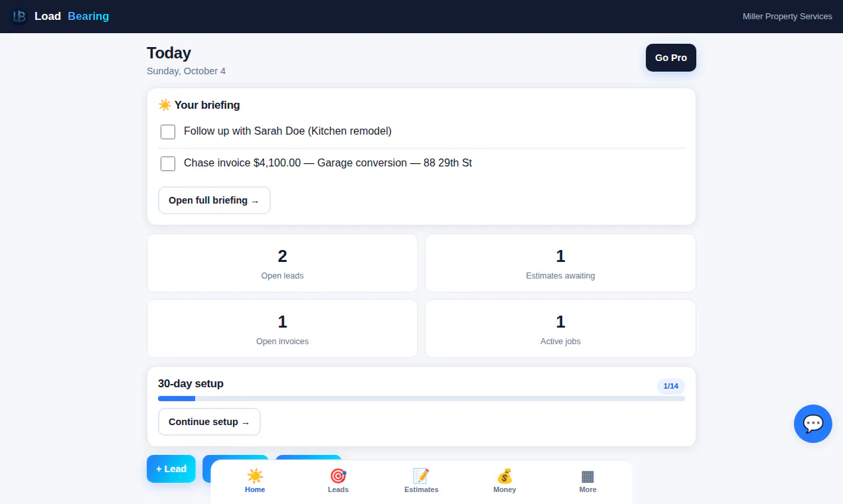Open the Leads target icon tab
The height and width of the screenshot is (504, 843).
[338, 481]
